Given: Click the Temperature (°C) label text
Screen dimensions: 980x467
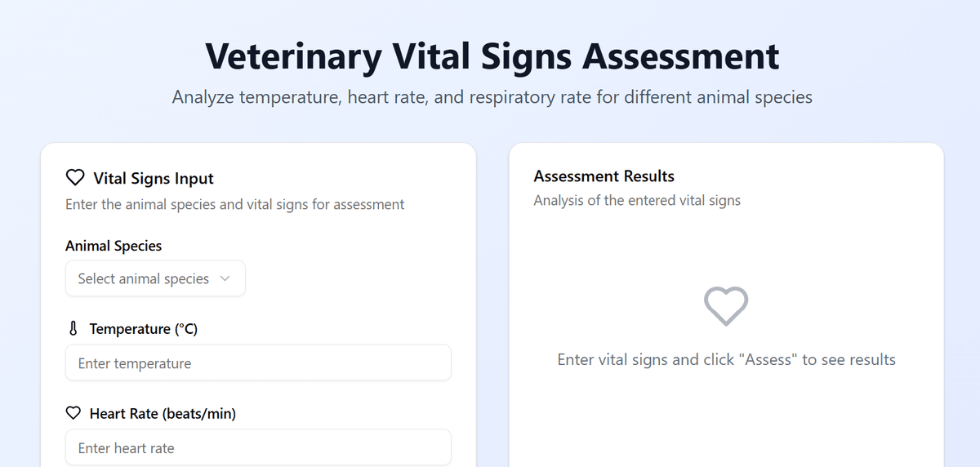Looking at the screenshot, I should coord(144,329).
